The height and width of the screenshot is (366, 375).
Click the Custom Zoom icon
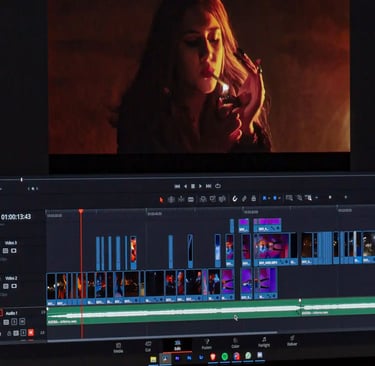click(308, 198)
